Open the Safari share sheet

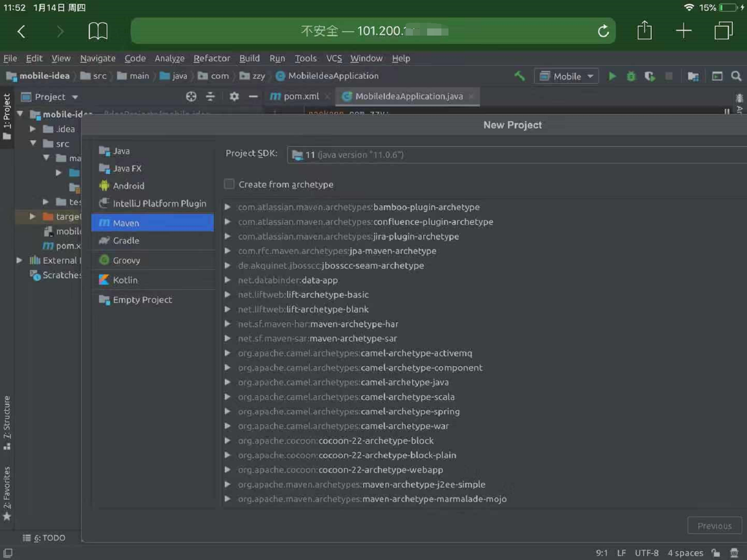pos(644,30)
